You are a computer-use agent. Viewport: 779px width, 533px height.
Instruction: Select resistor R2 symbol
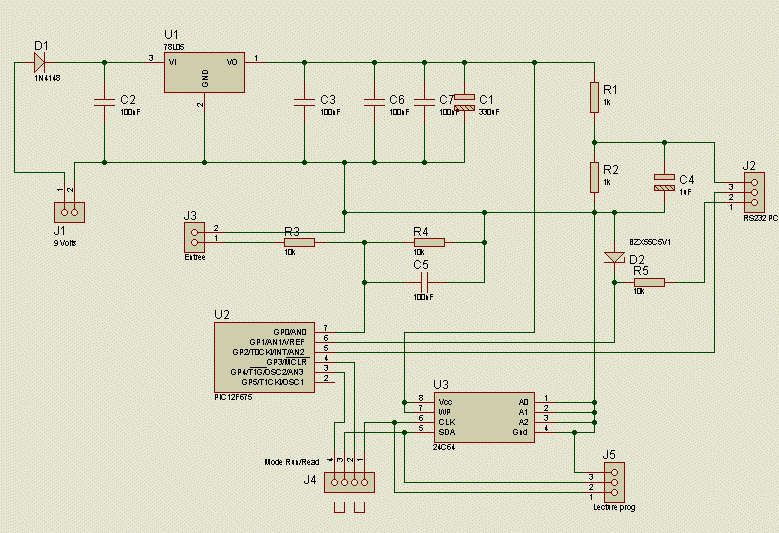pyautogui.click(x=595, y=177)
